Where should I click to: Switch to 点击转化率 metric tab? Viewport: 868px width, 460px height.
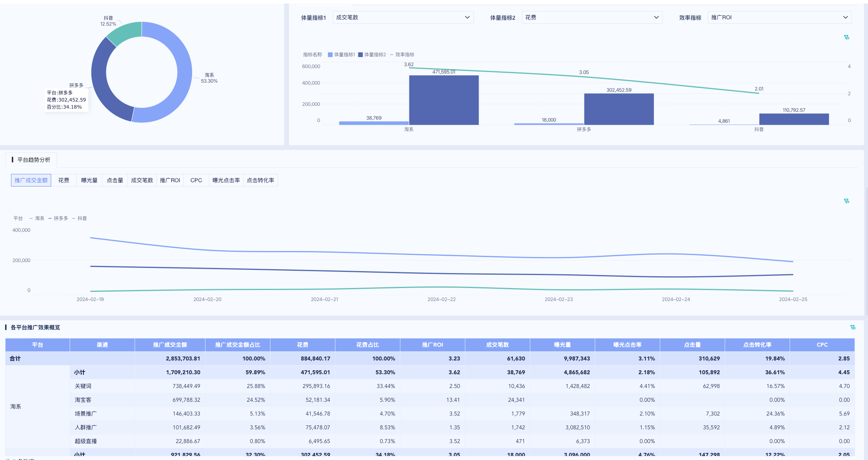[x=260, y=180]
